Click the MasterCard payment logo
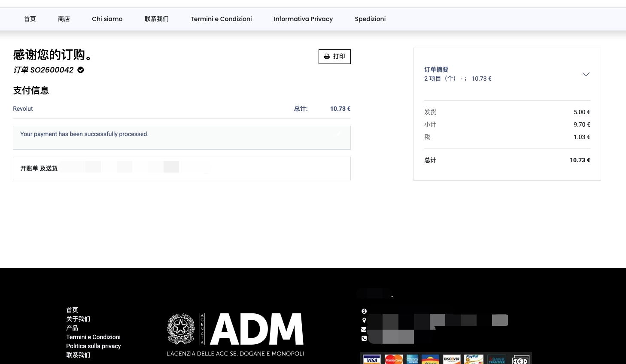This screenshot has width=626, height=364. pyautogui.click(x=393, y=360)
